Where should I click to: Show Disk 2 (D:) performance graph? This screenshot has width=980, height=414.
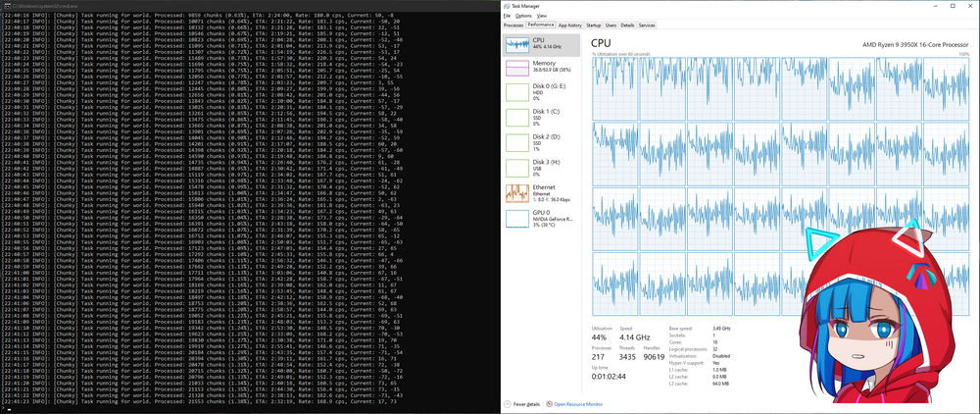[542, 142]
